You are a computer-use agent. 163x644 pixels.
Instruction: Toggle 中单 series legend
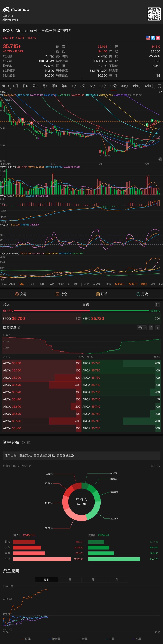[x=110, y=639]
